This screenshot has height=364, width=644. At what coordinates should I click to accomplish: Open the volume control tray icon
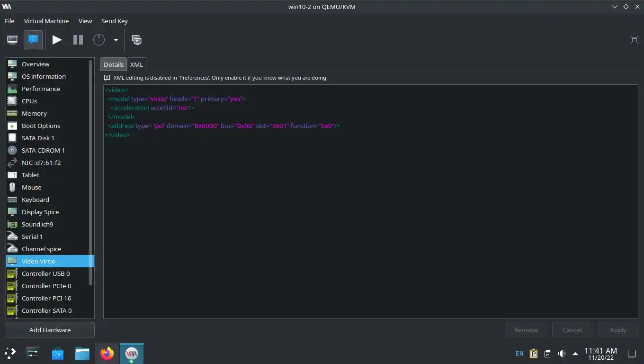tap(562, 354)
